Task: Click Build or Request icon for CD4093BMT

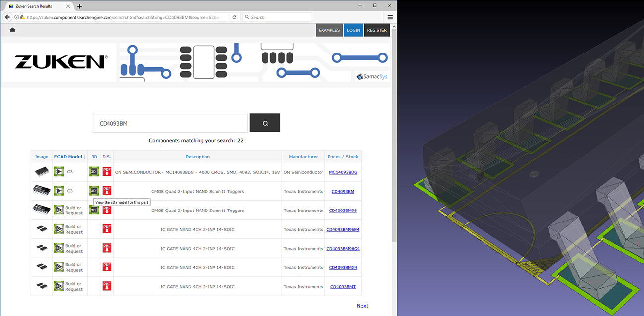Action: [x=59, y=286]
